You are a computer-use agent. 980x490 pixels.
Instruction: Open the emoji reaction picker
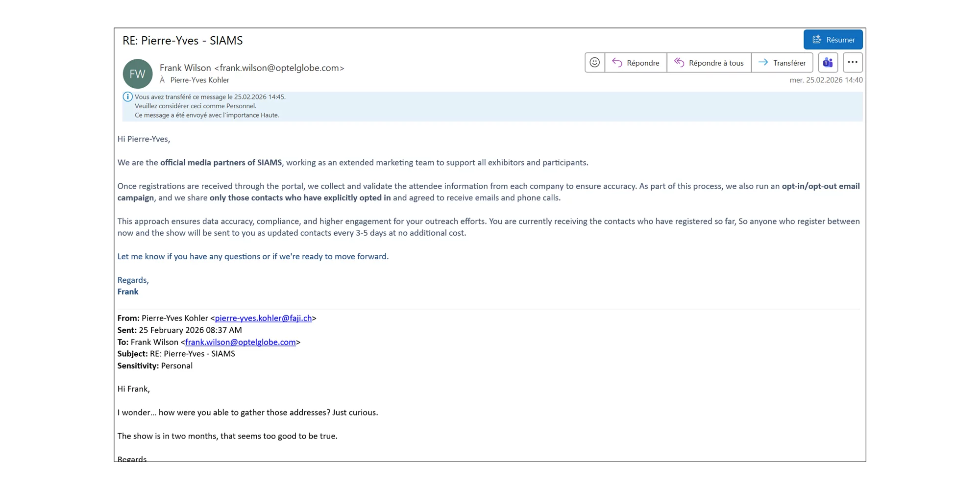[594, 63]
